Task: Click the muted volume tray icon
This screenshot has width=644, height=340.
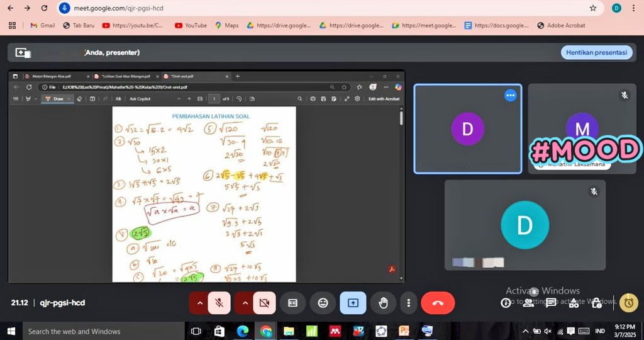Action: [548, 331]
